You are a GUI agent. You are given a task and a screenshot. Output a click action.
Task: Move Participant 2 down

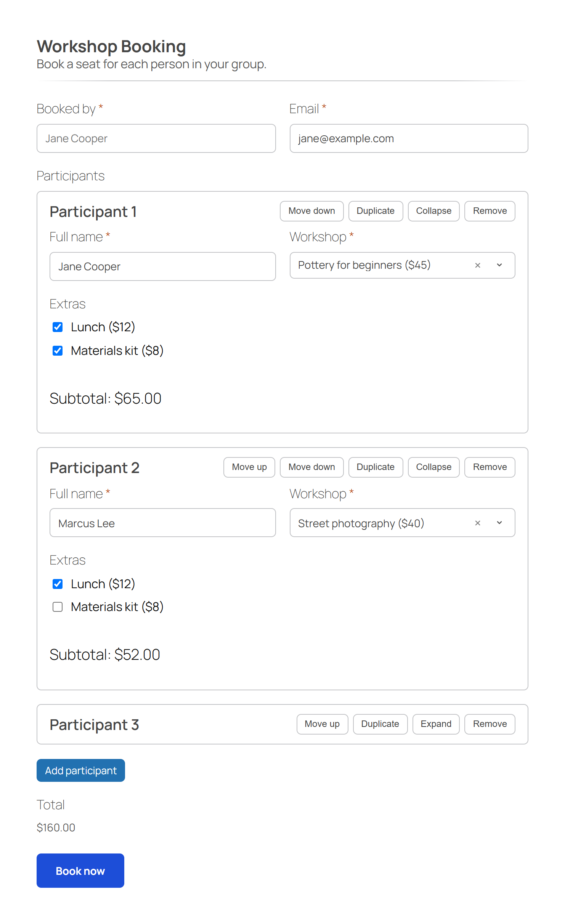click(312, 467)
